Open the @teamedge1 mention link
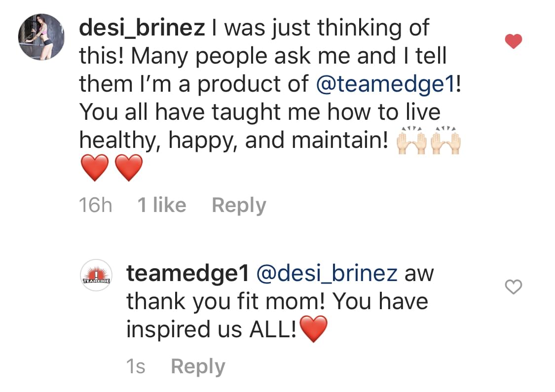The width and height of the screenshot is (555, 392). coord(386,84)
